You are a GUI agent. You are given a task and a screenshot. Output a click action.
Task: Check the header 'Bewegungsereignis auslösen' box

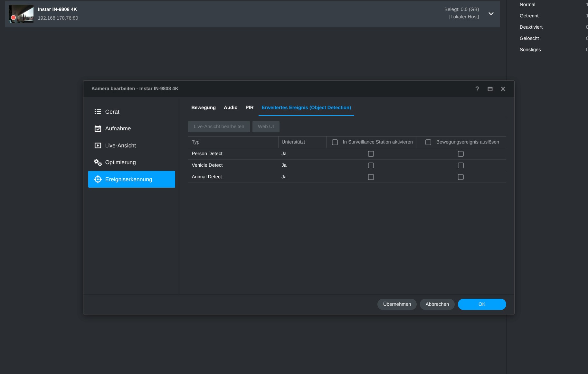428,142
